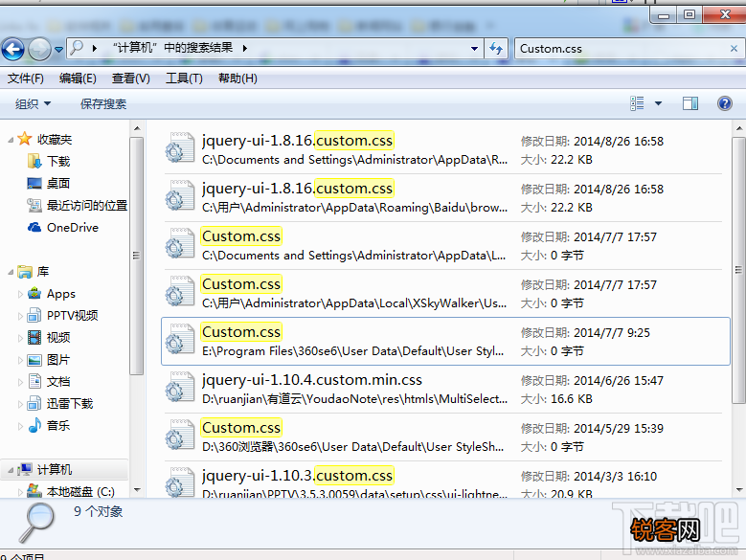Open the 组织 dropdown
Screen dimensions: 746x560
pos(33,103)
